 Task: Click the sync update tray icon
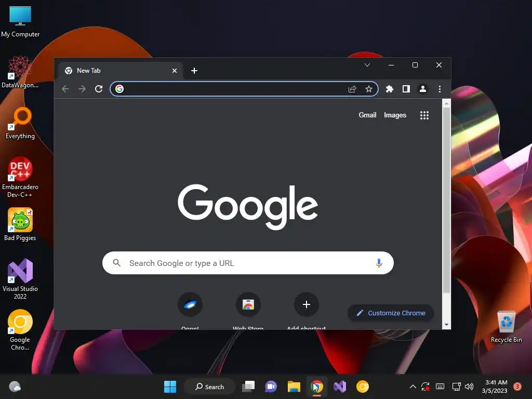point(425,387)
